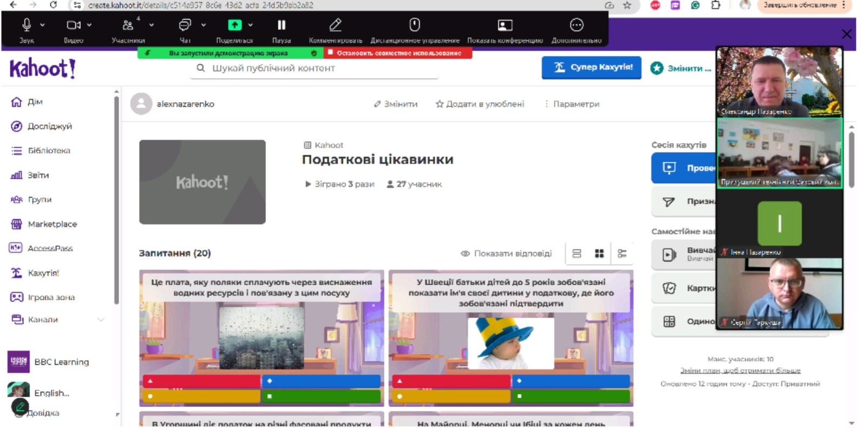
Task: Go to Дім in the sidebar
Action: pyautogui.click(x=27, y=102)
